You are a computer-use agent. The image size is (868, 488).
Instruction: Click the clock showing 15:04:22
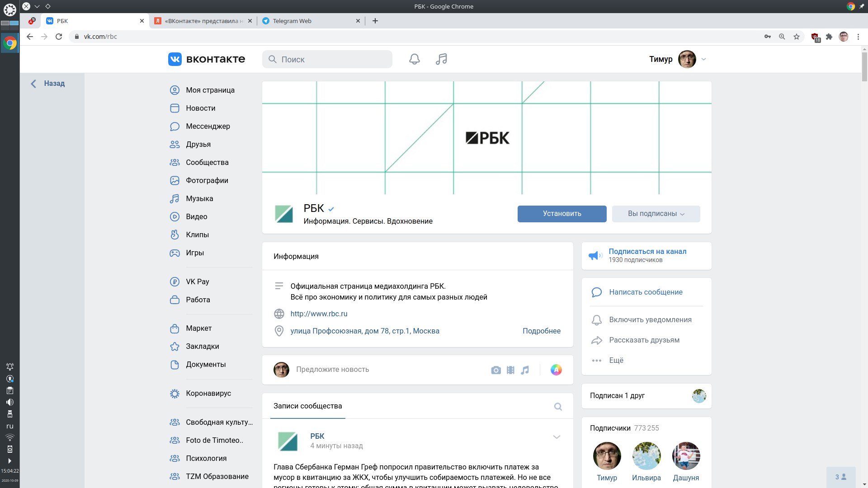pyautogui.click(x=9, y=471)
